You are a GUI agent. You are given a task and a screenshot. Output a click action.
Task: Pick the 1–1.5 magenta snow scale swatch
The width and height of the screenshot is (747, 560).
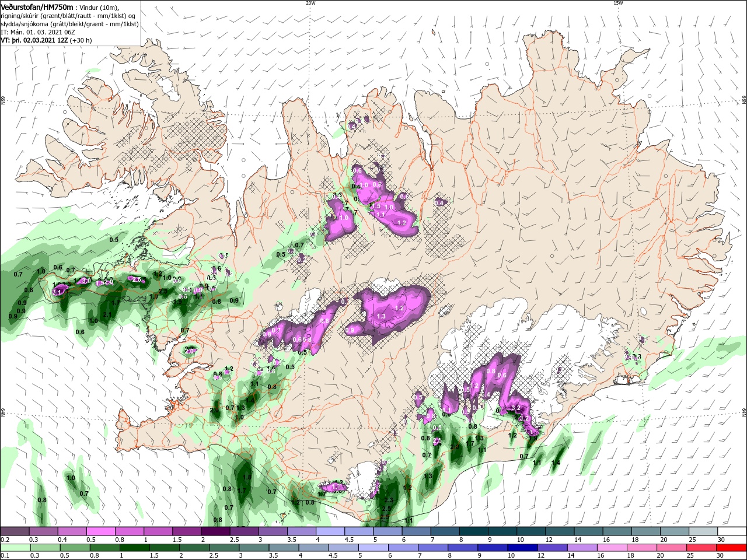pyautogui.click(x=159, y=531)
